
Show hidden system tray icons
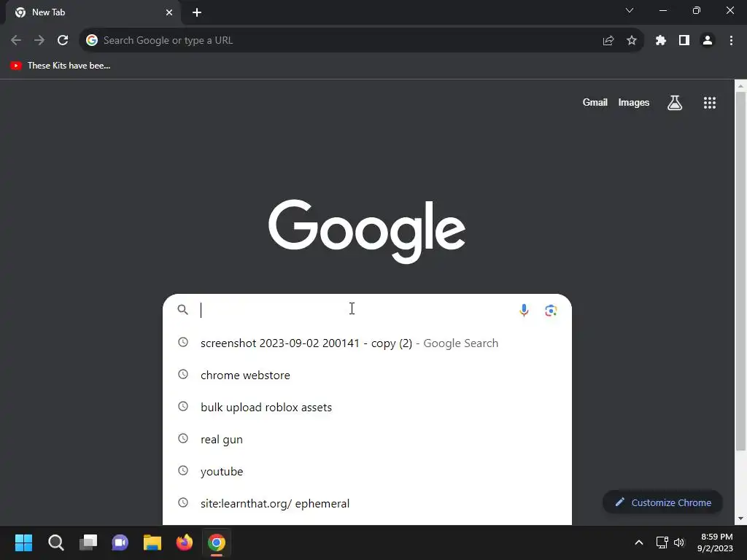click(x=639, y=542)
